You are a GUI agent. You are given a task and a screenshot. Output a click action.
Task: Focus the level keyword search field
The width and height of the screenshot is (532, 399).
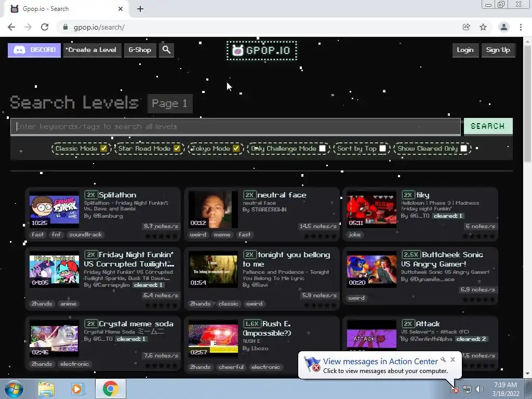tap(235, 127)
